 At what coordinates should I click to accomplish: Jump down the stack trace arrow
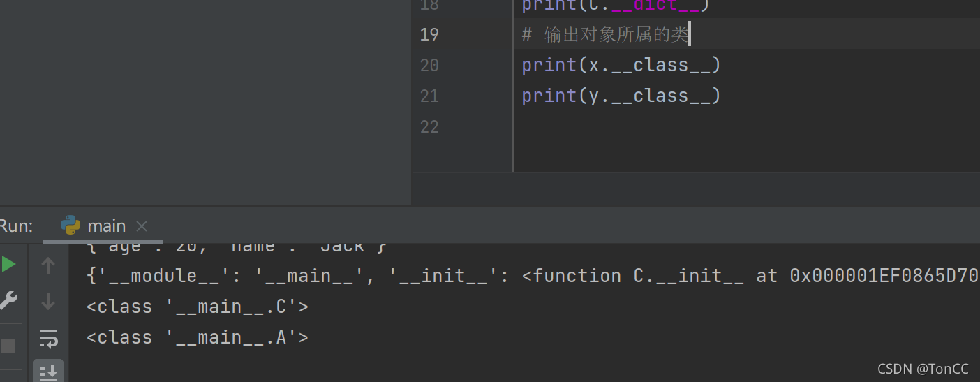[48, 302]
